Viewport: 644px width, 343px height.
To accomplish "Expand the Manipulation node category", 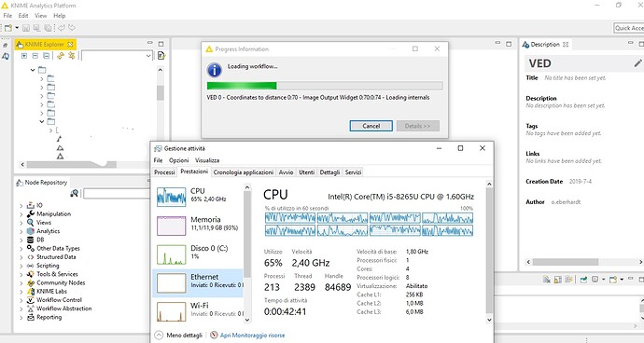I will pyautogui.click(x=21, y=214).
